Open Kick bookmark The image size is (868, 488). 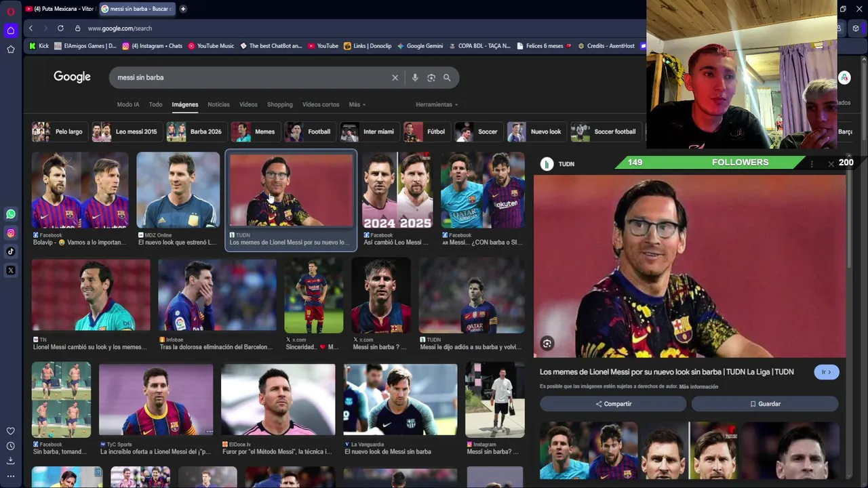(x=39, y=46)
